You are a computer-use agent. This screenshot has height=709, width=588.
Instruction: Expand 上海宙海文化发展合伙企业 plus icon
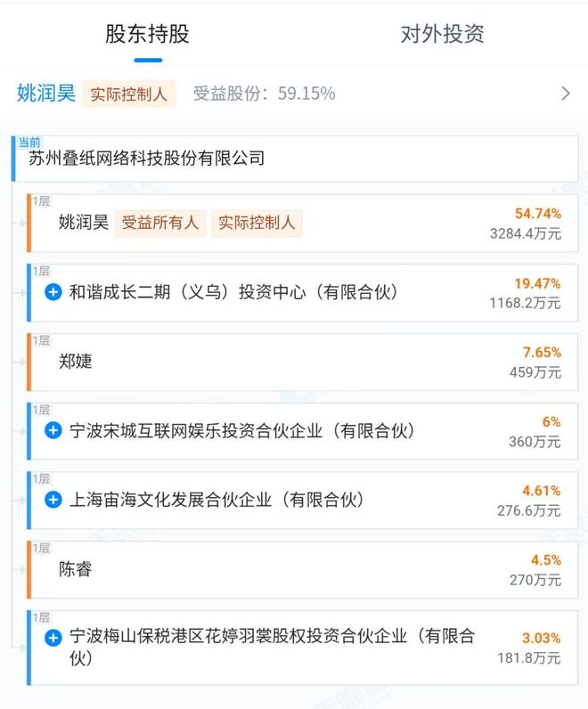click(x=53, y=500)
